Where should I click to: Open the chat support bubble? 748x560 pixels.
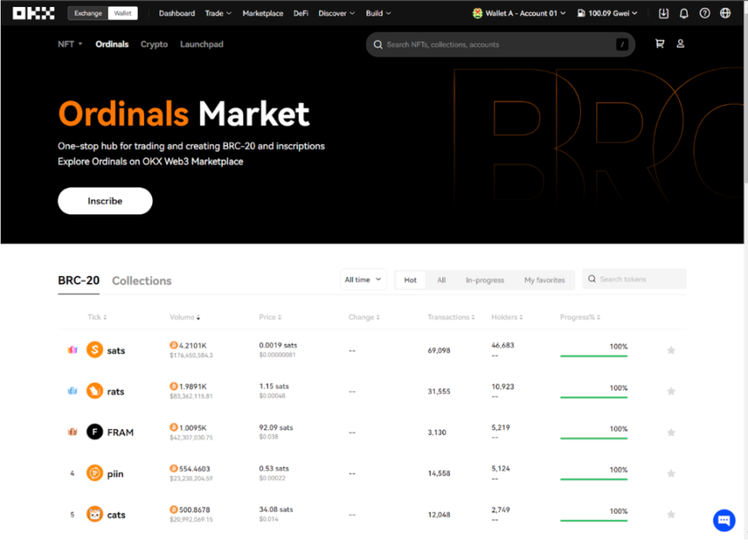click(723, 521)
